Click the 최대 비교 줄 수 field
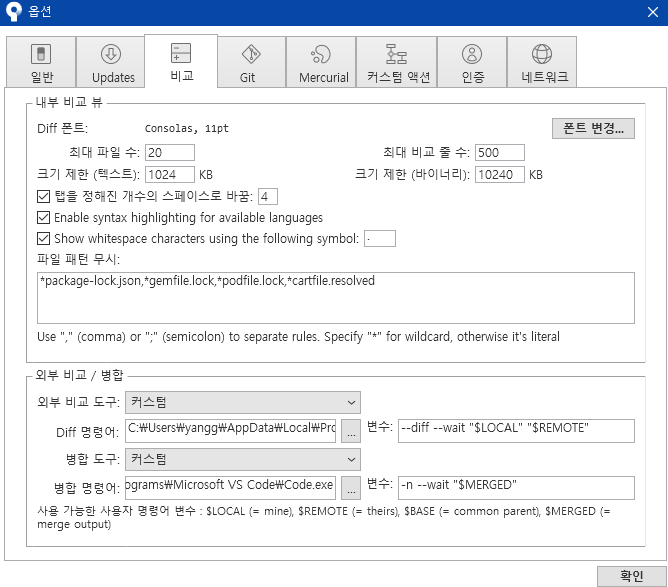This screenshot has width=668, height=587. tap(500, 153)
